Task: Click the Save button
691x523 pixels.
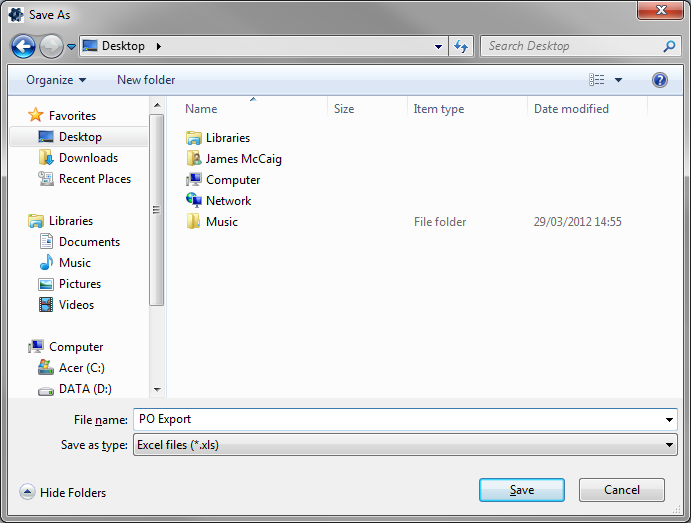Action: tap(522, 490)
